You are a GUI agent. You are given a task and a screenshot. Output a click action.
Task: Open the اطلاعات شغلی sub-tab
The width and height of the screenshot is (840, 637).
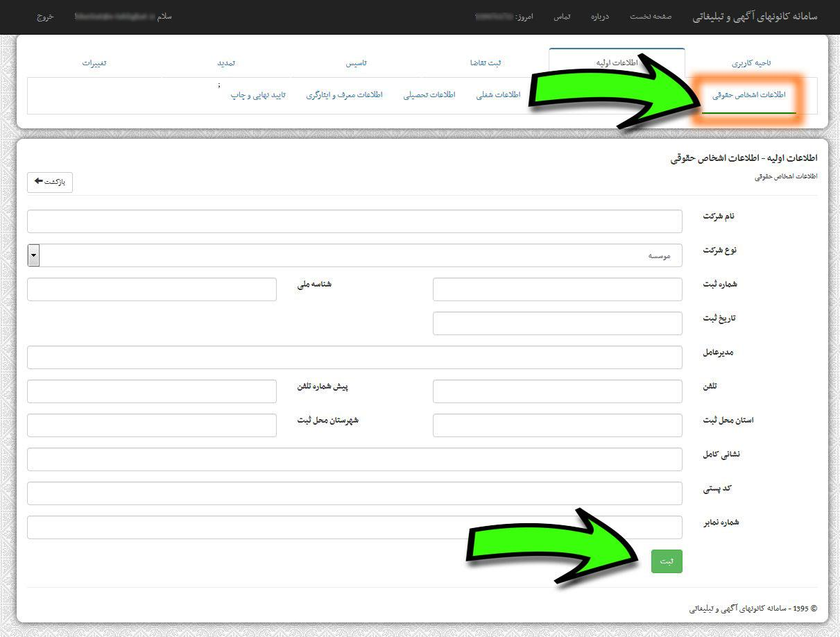499,95
